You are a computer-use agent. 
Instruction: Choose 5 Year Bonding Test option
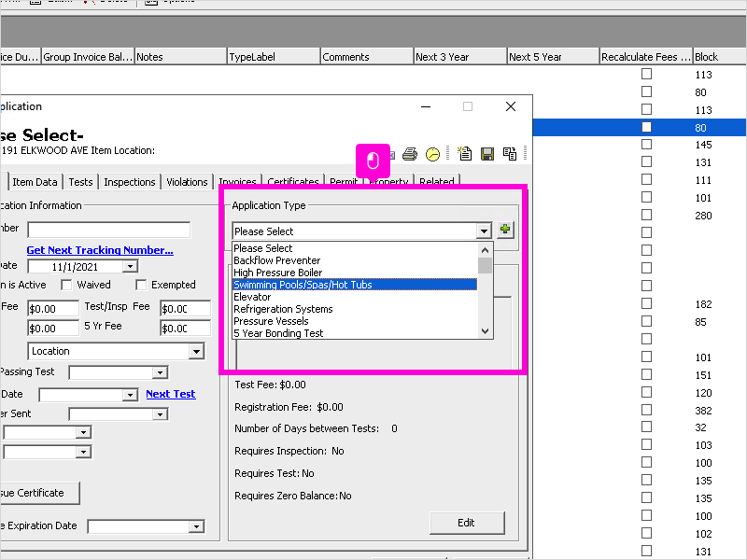click(x=355, y=333)
